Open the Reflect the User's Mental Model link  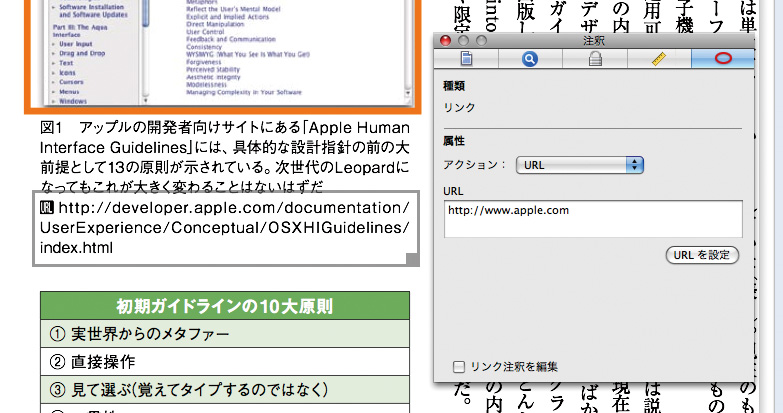click(x=233, y=9)
